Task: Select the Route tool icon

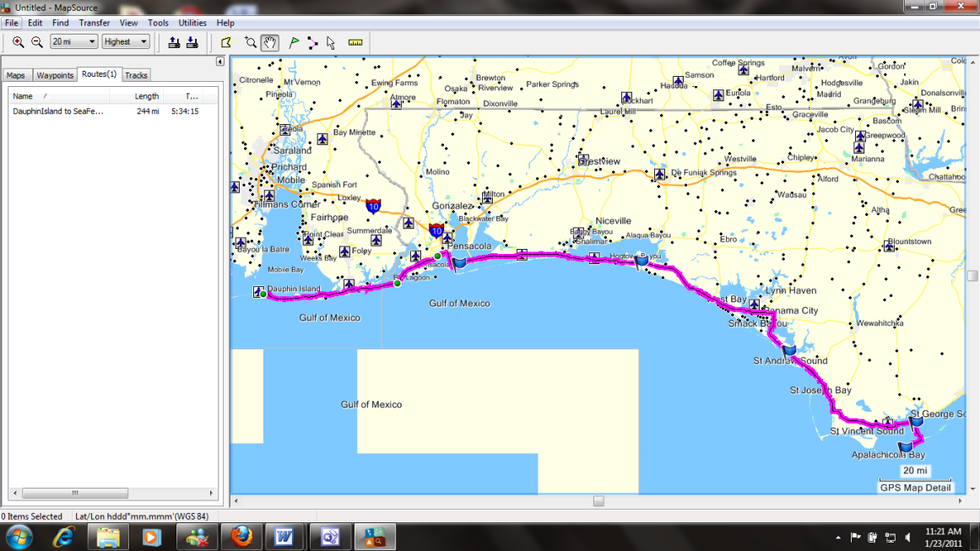Action: pos(311,42)
